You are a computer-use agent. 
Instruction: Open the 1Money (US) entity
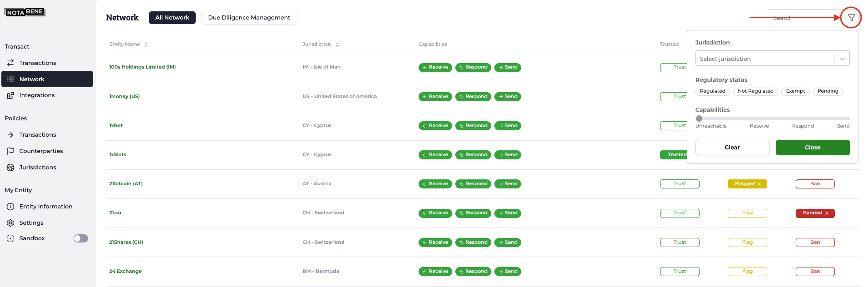click(124, 97)
